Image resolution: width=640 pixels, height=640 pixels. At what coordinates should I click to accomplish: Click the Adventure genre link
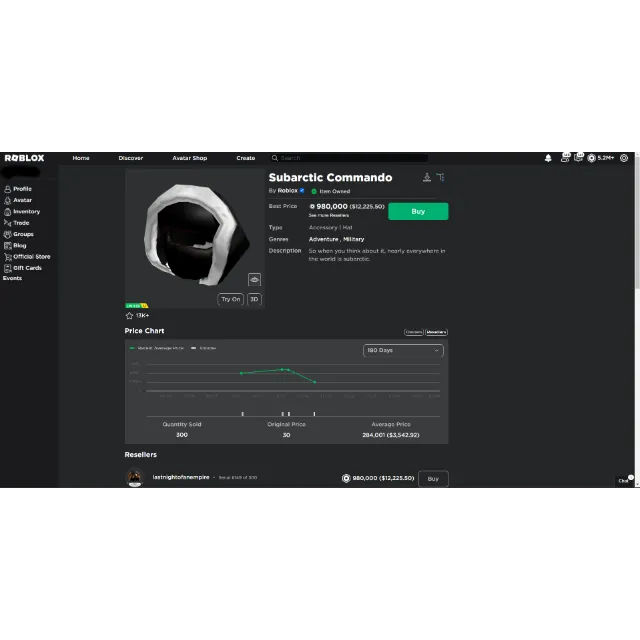tap(323, 239)
